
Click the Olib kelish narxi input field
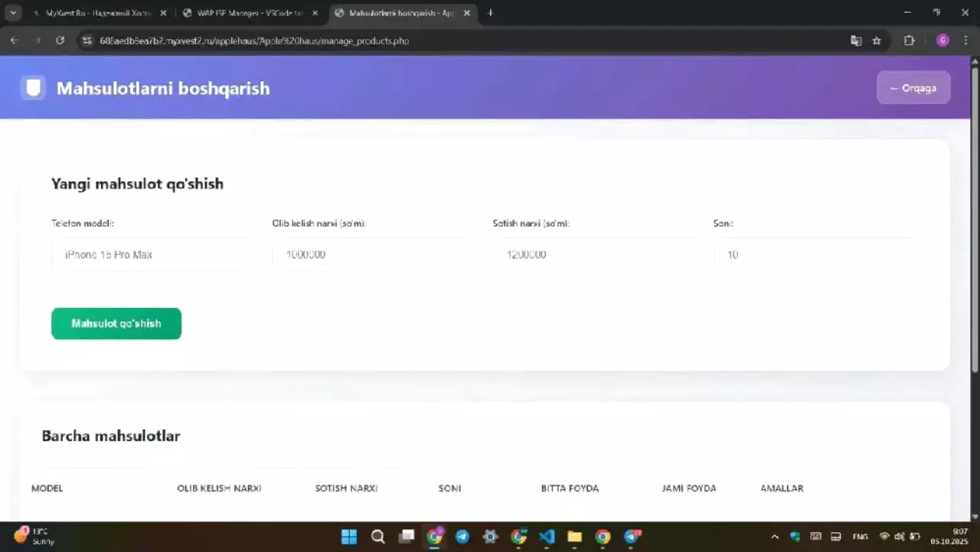pos(374,254)
